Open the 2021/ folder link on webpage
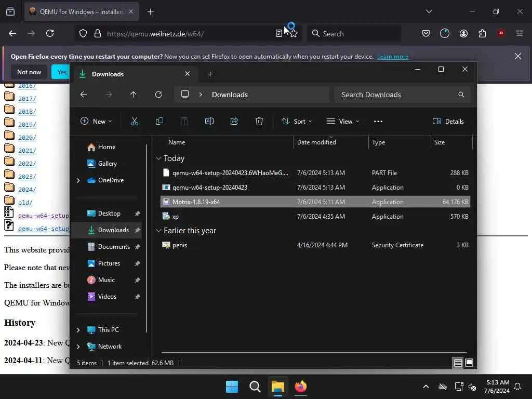 tap(27, 151)
